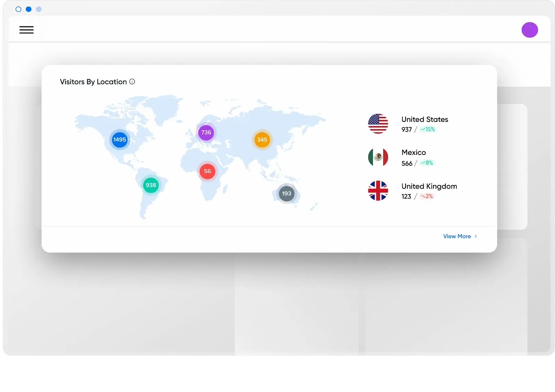
Task: Click the purple 736 map marker
Action: coord(206,132)
